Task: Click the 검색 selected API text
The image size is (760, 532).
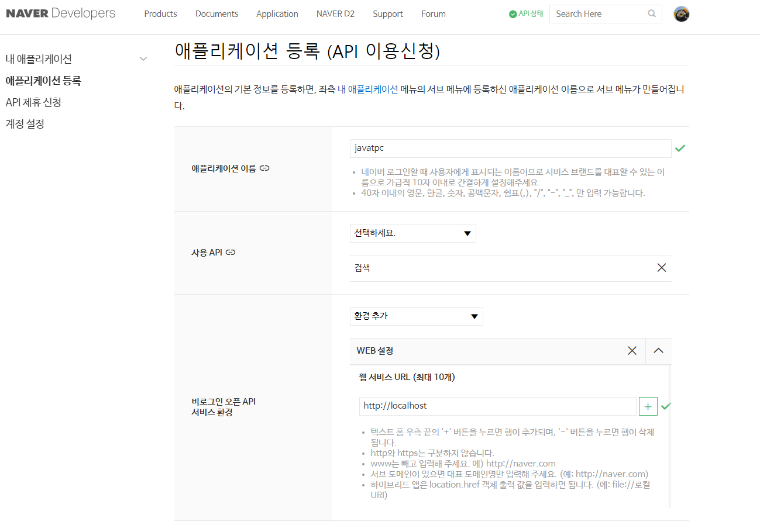Action: (362, 268)
